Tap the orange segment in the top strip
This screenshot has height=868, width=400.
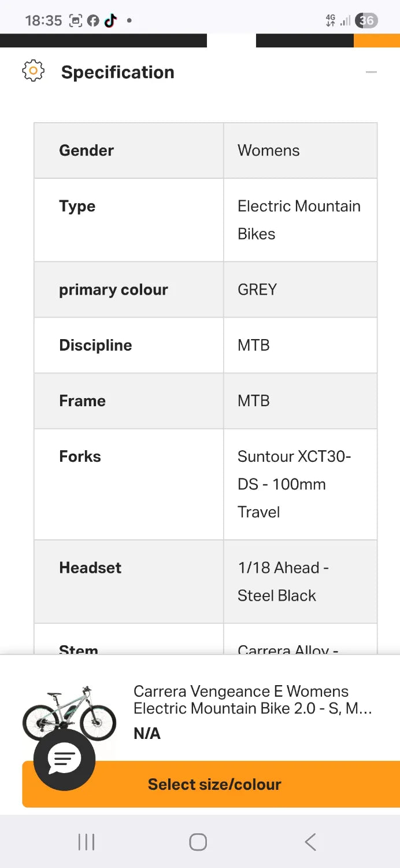(x=377, y=41)
